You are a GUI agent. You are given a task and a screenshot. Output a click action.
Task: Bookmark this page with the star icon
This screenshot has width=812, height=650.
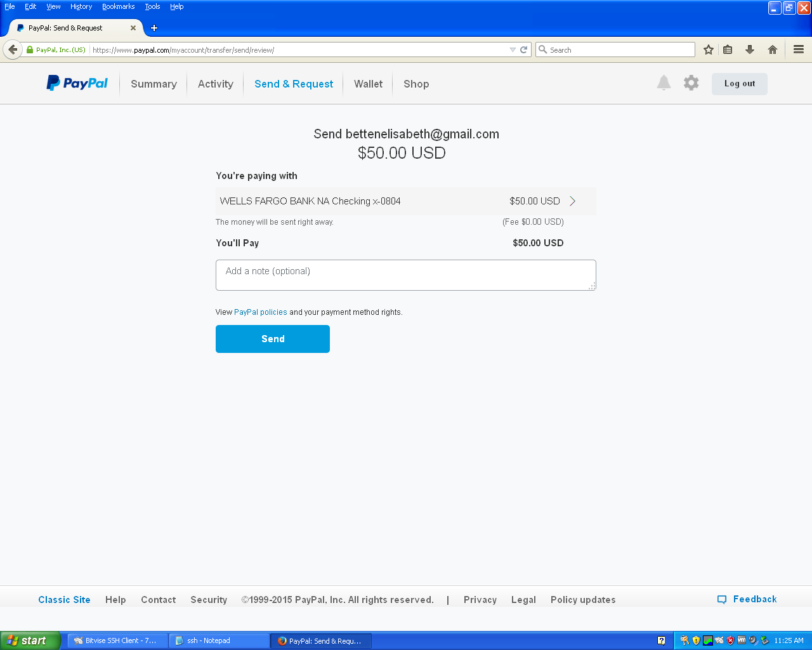pos(709,50)
